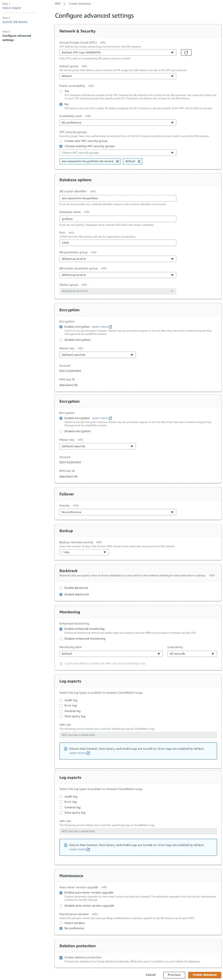
Task: Open the monitoring Granularity dropdown
Action: tap(192, 654)
